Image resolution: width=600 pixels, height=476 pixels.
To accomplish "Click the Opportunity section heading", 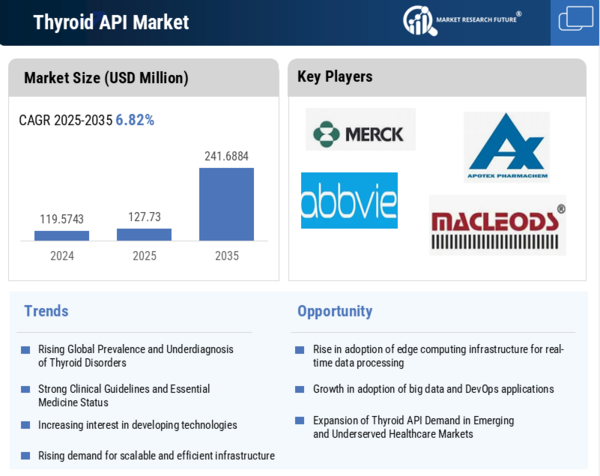I will click(x=334, y=311).
